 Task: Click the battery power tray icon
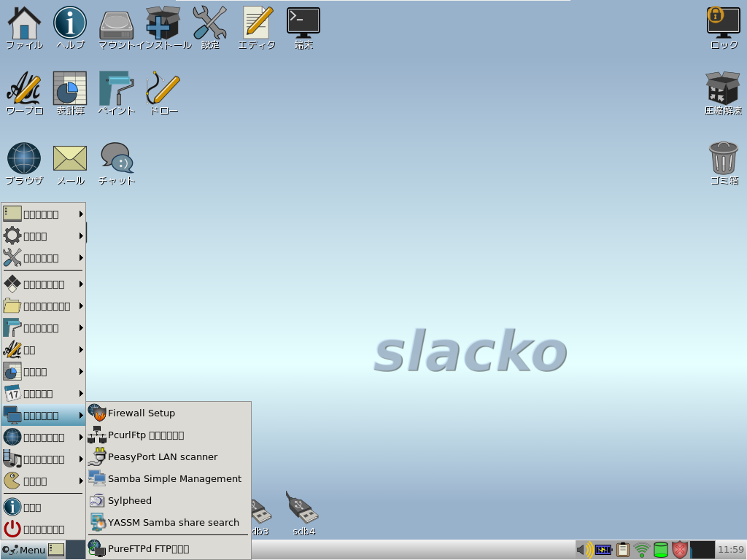click(x=603, y=550)
